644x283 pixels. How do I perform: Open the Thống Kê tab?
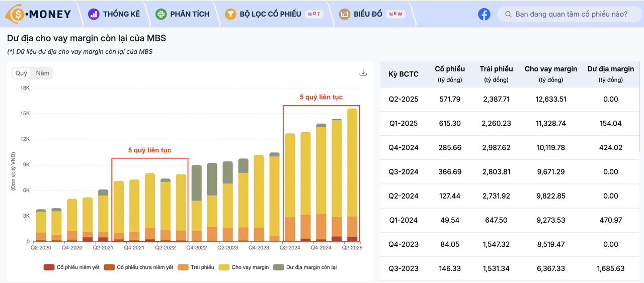point(121,14)
